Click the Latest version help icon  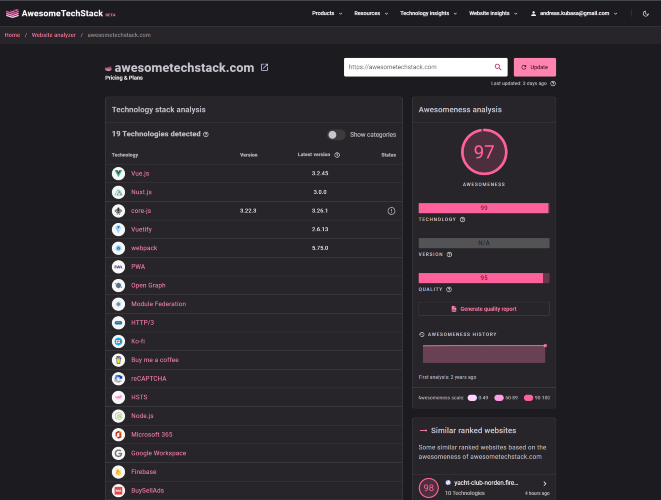(337, 155)
